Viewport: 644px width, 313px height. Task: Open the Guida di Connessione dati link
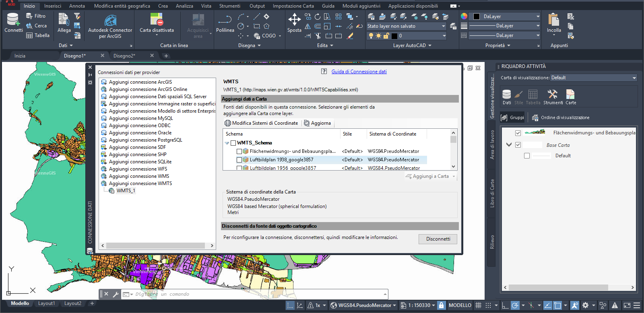point(359,72)
